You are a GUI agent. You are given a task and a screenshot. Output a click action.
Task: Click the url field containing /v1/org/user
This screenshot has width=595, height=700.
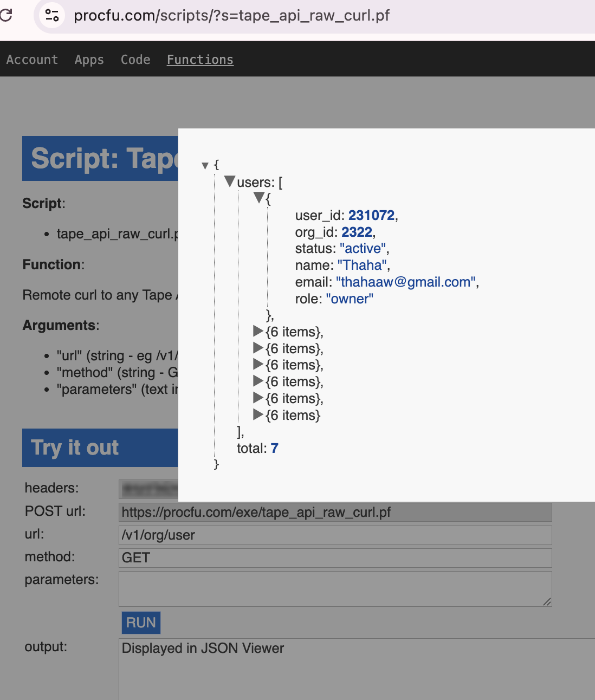(335, 535)
